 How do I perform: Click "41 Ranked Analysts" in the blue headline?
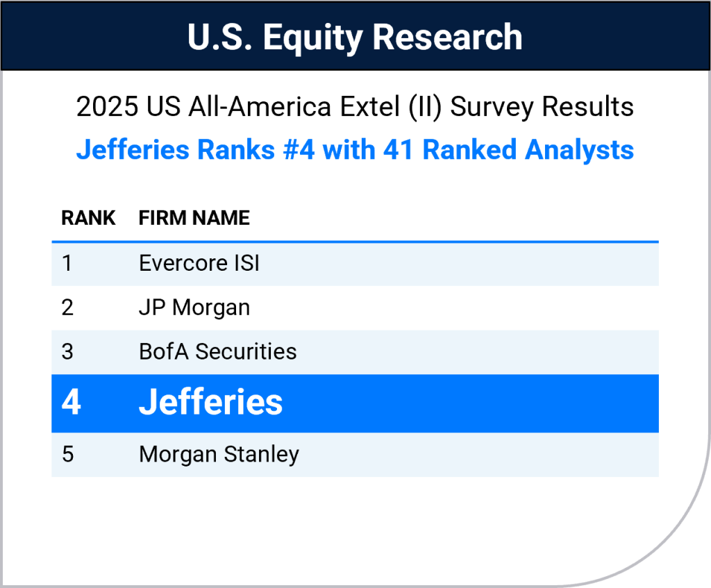pyautogui.click(x=508, y=150)
